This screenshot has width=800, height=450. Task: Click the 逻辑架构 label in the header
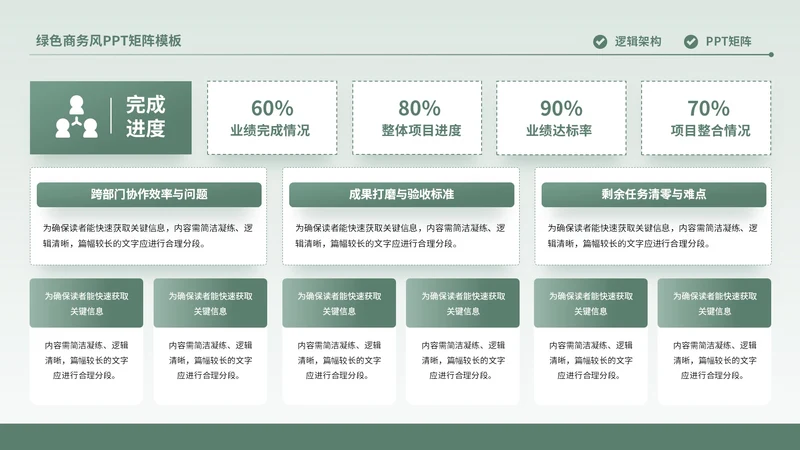point(638,42)
